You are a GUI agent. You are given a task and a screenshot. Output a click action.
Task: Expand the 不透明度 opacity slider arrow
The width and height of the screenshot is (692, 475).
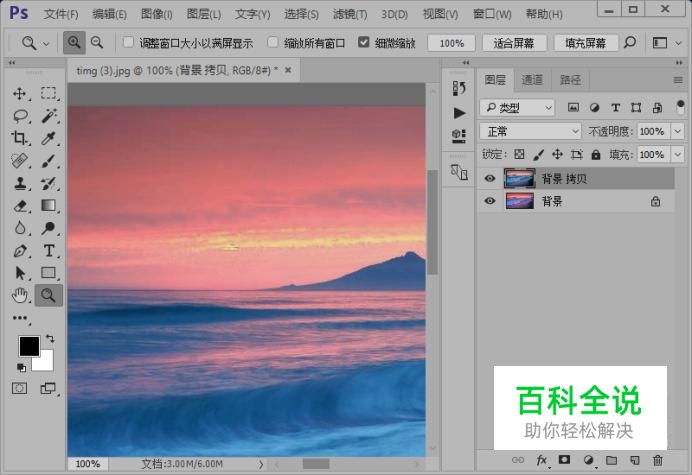677,132
